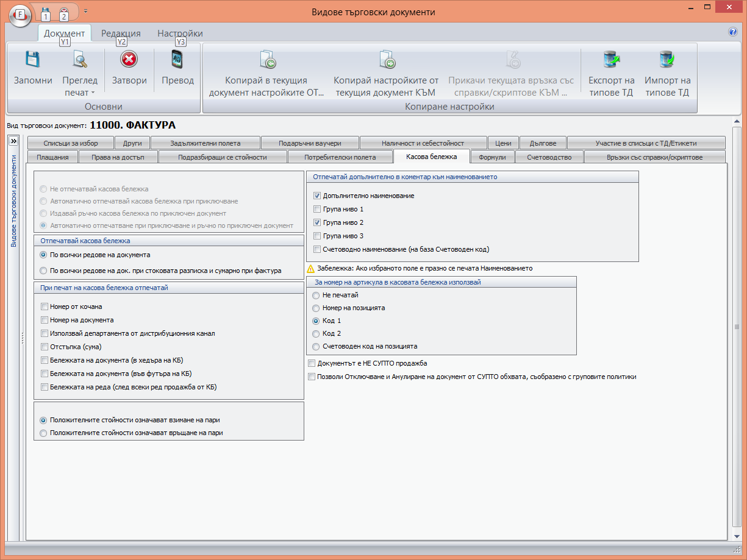Uncheck Група ниво 2

click(x=317, y=222)
